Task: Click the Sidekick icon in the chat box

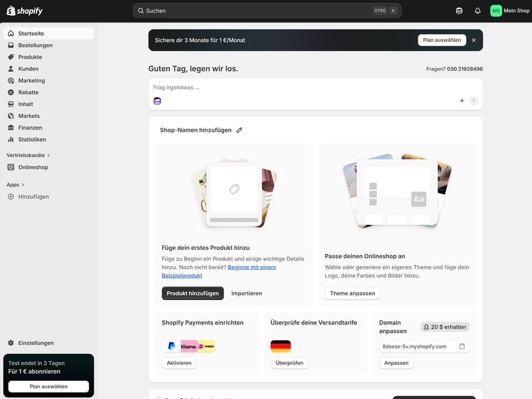Action: [x=157, y=101]
